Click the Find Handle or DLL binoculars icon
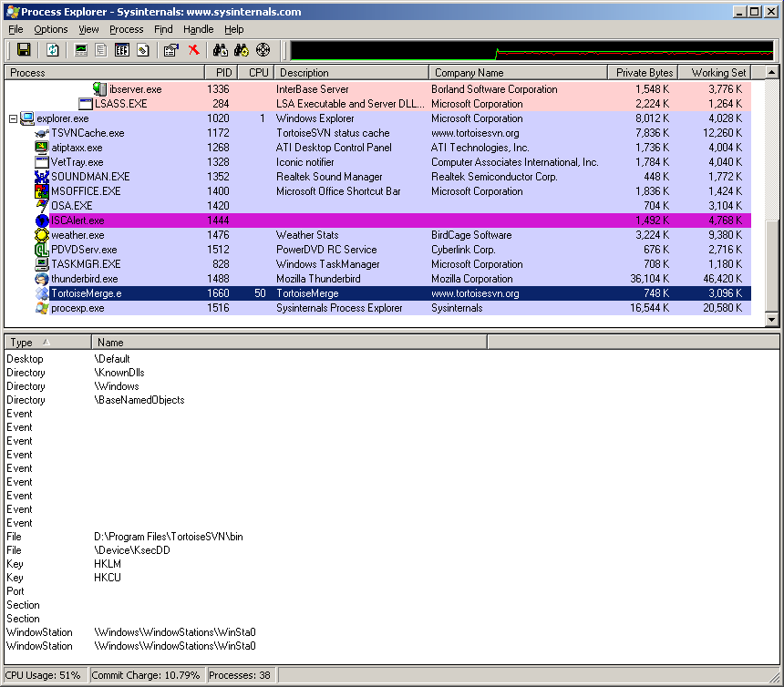Image resolution: width=784 pixels, height=687 pixels. (x=221, y=49)
